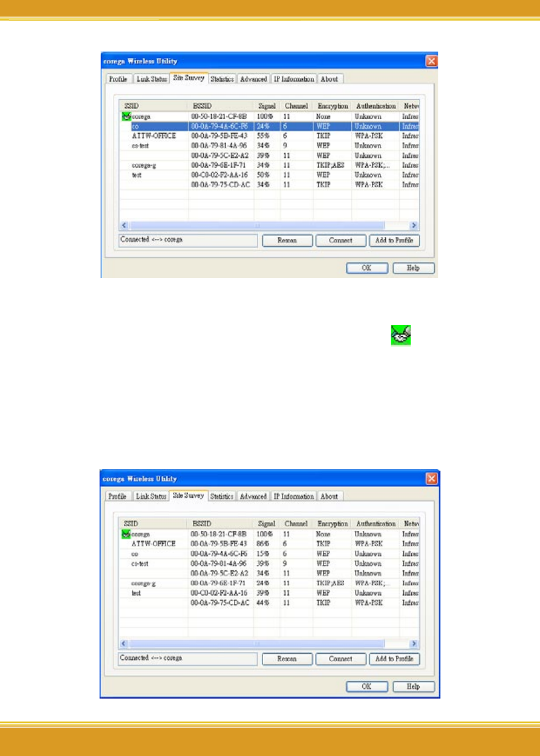Sort by BSSID column in the top dialog
Image resolution: width=540 pixels, height=756 pixels.
221,106
